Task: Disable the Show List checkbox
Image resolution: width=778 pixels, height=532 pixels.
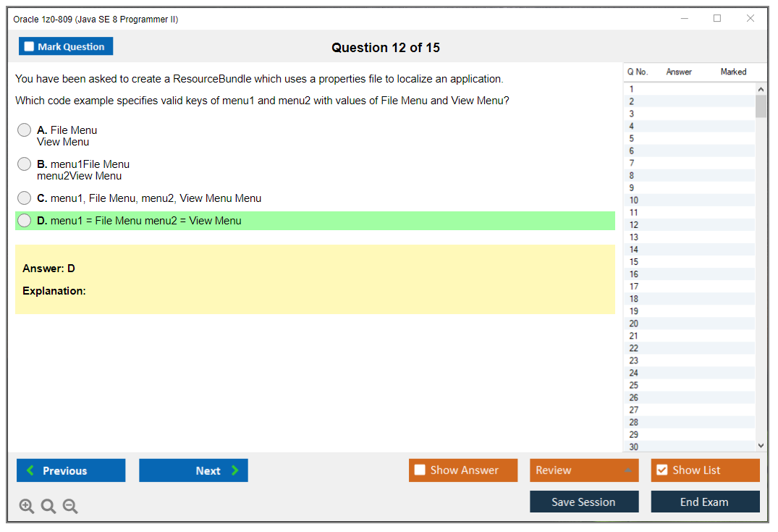Action: point(661,470)
